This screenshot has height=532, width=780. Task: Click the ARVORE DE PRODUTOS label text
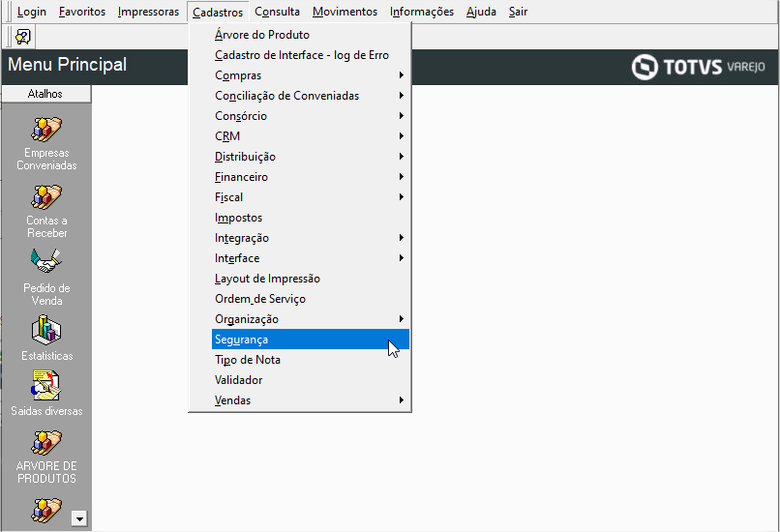(46, 472)
